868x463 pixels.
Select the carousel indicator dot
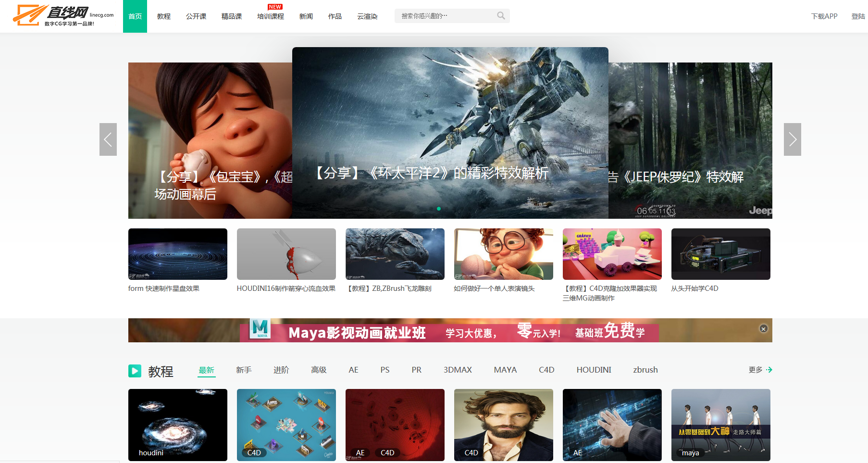pos(439,209)
